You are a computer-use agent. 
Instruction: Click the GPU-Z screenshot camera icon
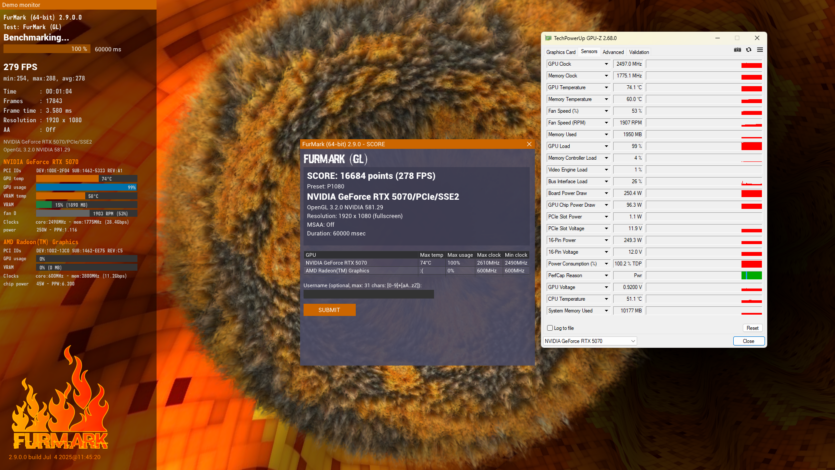(x=737, y=49)
